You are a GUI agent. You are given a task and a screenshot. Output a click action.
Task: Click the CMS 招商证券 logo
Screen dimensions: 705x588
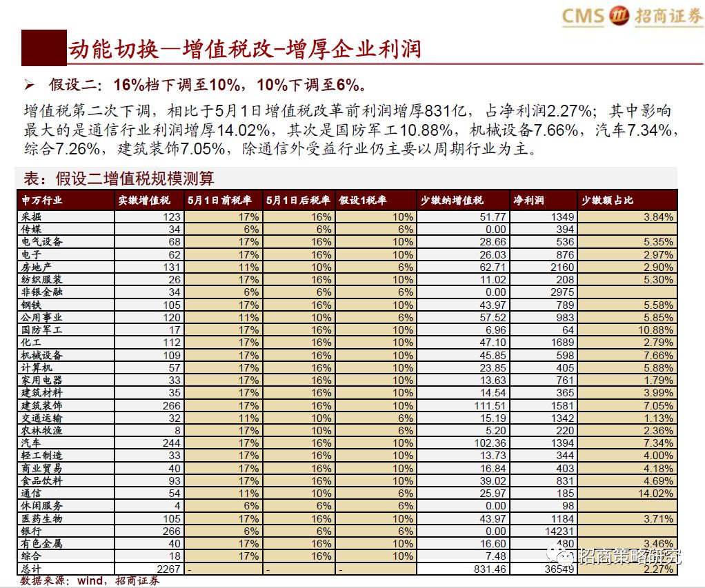click(x=632, y=16)
